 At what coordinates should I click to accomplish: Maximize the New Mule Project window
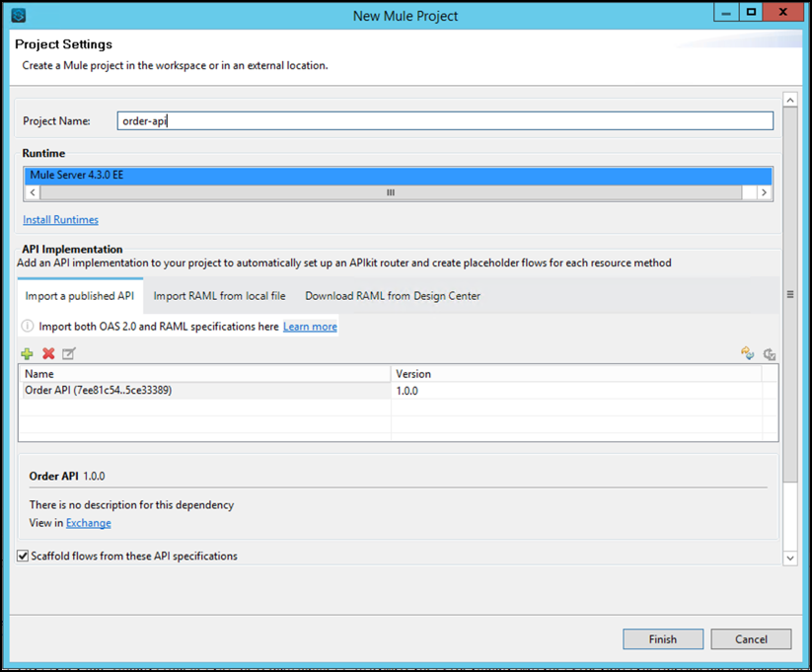751,13
